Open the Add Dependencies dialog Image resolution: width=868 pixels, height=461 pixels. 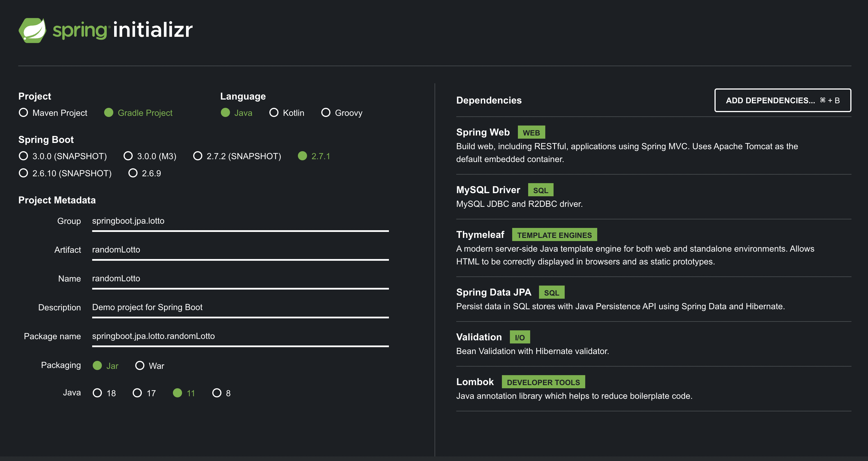pos(782,100)
